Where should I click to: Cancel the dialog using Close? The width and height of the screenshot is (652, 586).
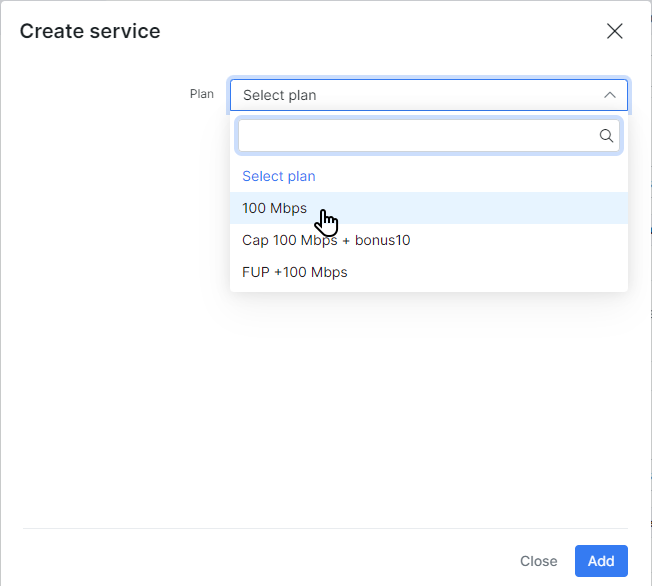point(538,561)
